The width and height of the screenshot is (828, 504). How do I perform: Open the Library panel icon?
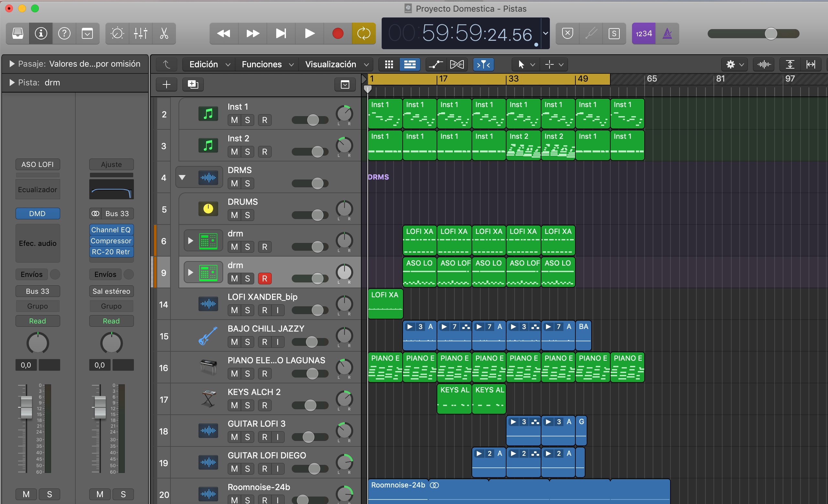[18, 34]
